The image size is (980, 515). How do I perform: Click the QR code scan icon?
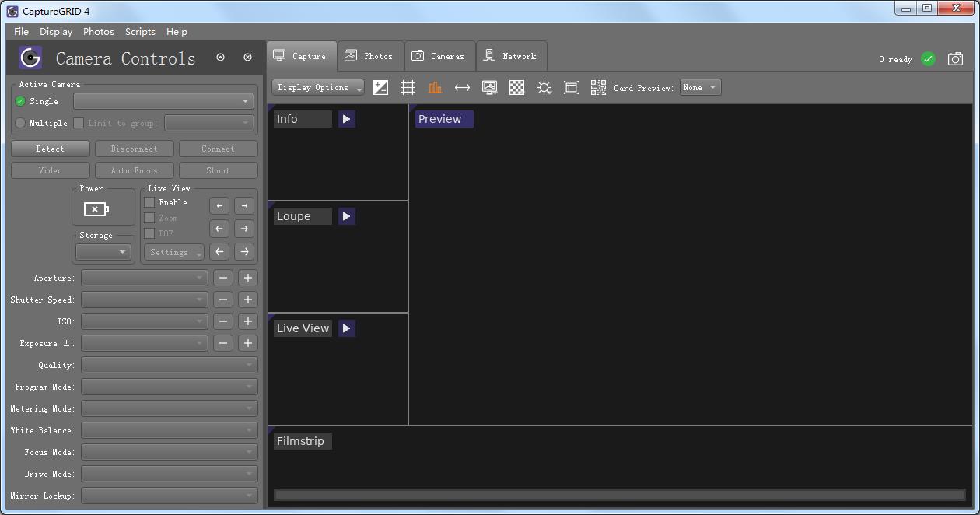point(598,88)
